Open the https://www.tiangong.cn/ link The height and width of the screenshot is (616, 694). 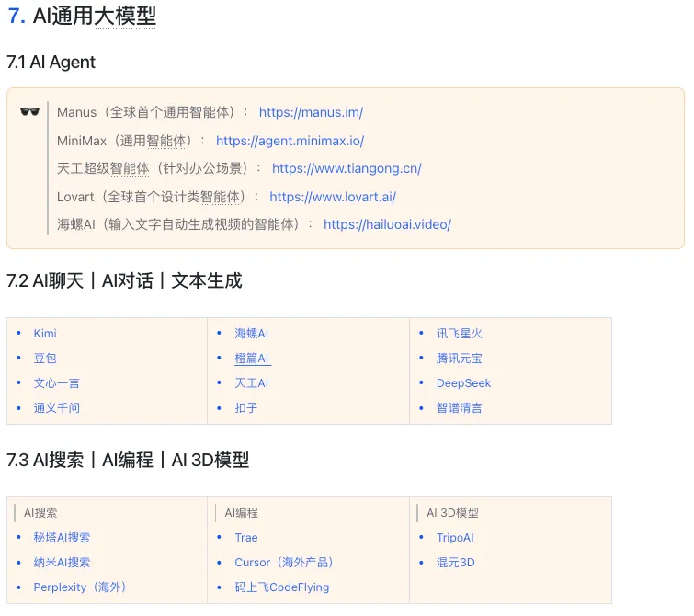point(347,168)
